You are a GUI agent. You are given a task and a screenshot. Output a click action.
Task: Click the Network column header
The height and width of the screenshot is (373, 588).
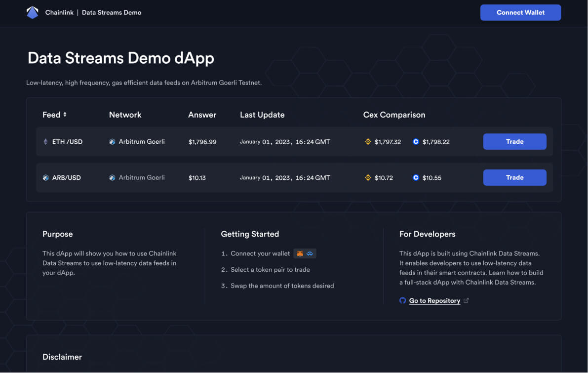click(125, 115)
